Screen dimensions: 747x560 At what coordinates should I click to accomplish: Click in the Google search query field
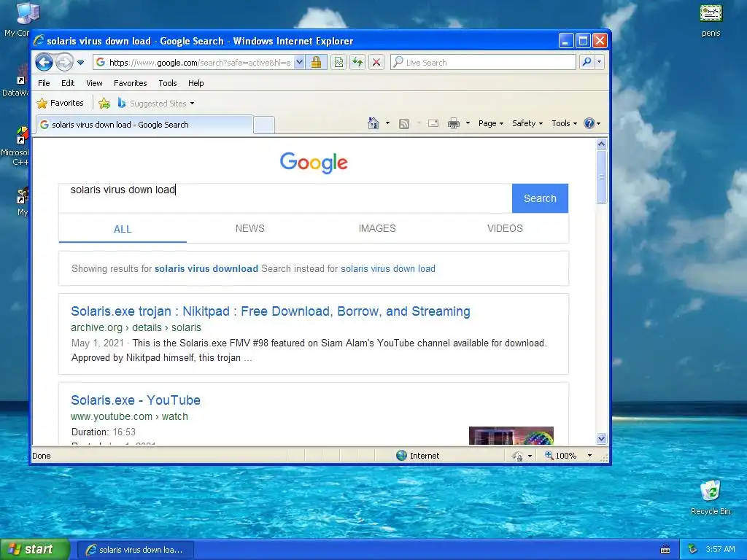pyautogui.click(x=285, y=198)
